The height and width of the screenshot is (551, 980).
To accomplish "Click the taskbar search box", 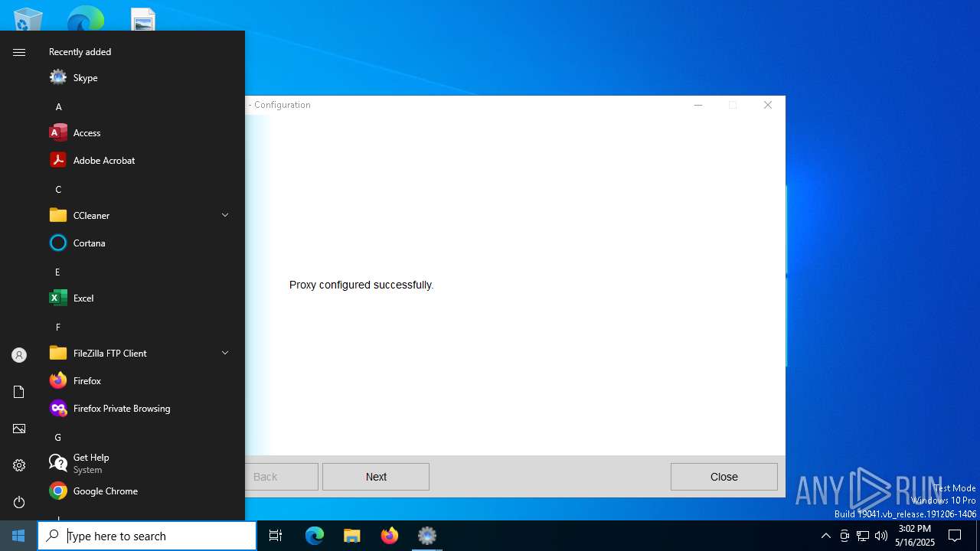I will coord(147,536).
